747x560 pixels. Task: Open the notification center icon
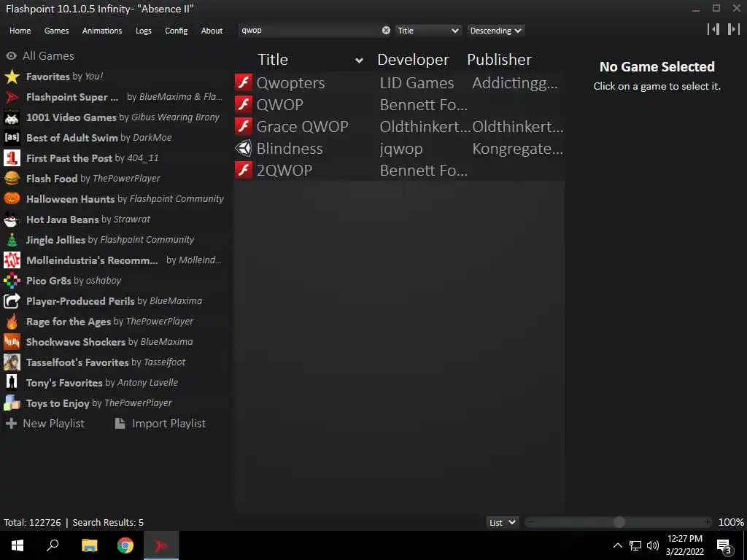(724, 545)
